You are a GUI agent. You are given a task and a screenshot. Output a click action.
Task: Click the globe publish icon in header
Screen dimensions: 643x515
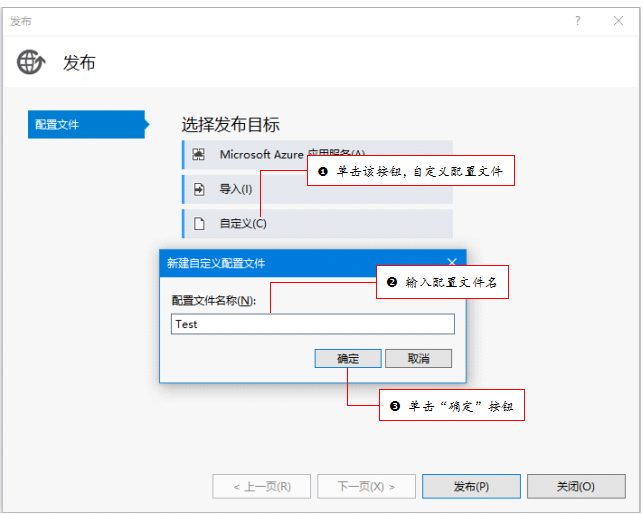(x=31, y=62)
